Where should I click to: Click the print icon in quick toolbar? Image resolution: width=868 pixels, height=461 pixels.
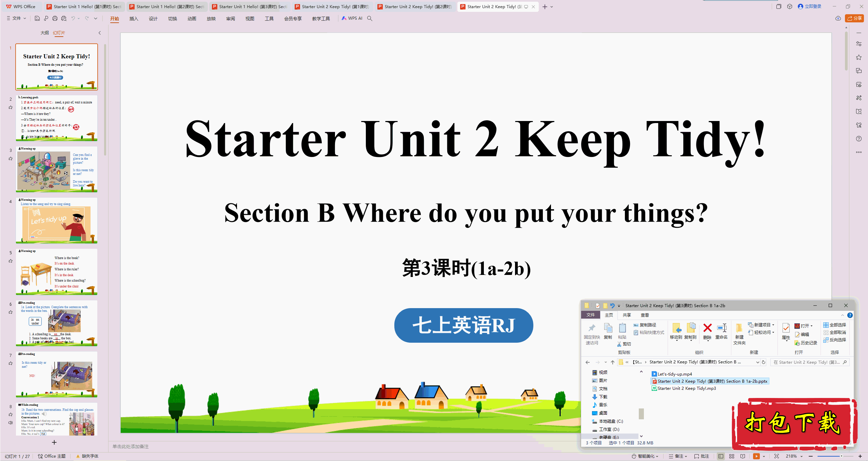55,18
